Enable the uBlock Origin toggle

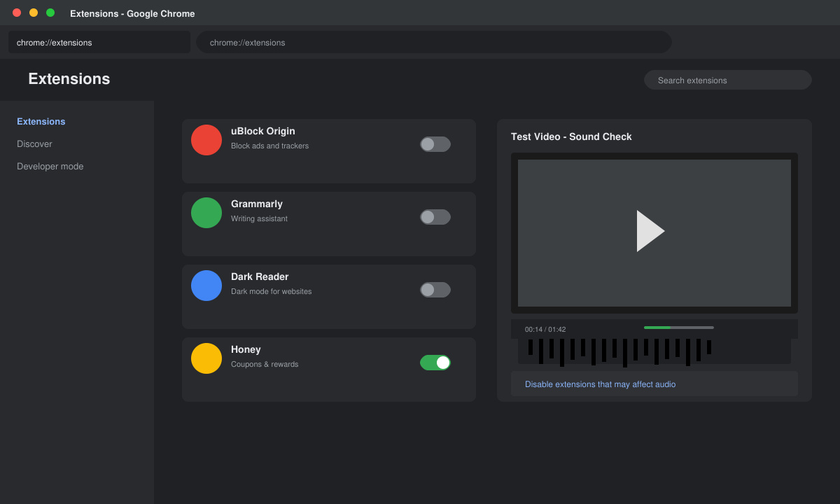pyautogui.click(x=435, y=144)
